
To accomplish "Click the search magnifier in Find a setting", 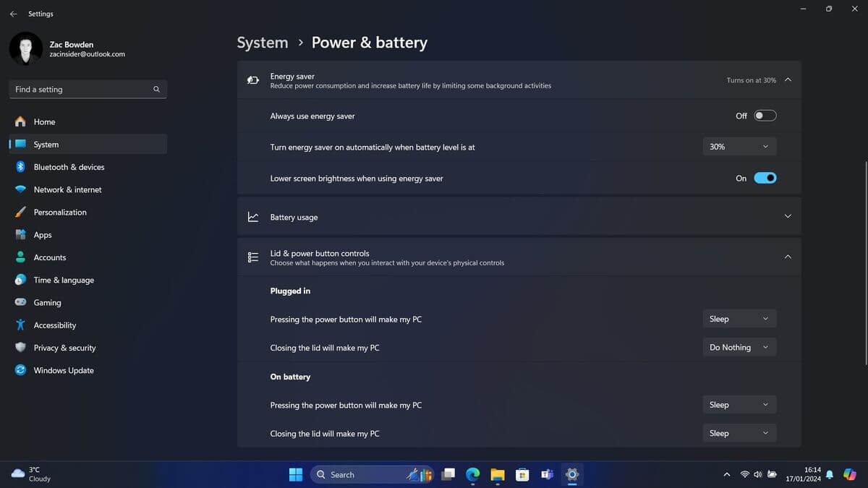I will pyautogui.click(x=156, y=90).
